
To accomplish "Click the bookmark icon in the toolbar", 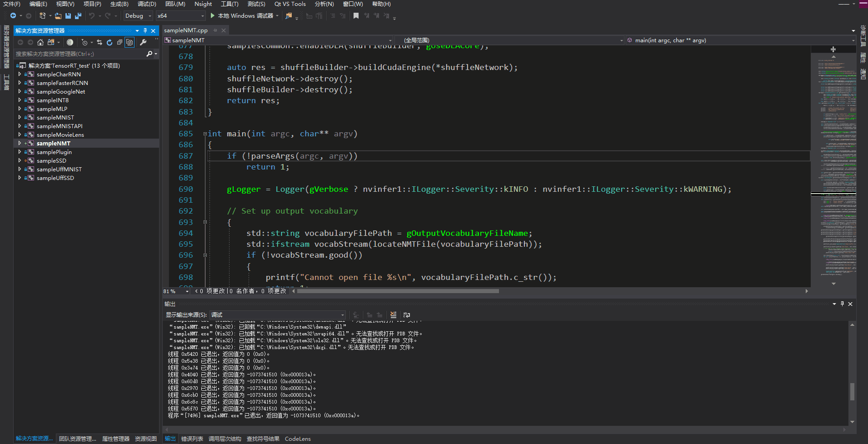I will pos(356,16).
